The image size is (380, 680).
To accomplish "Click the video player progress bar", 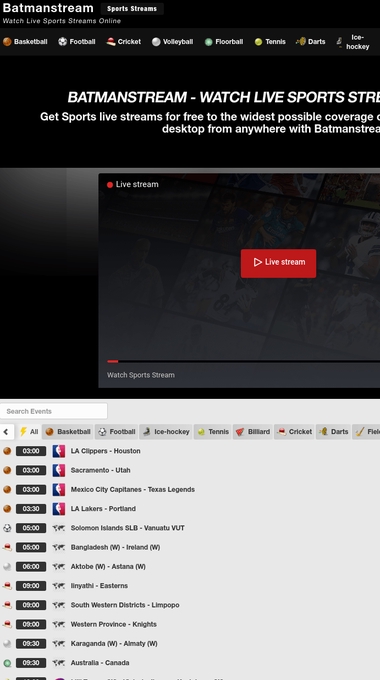I will 243,361.
